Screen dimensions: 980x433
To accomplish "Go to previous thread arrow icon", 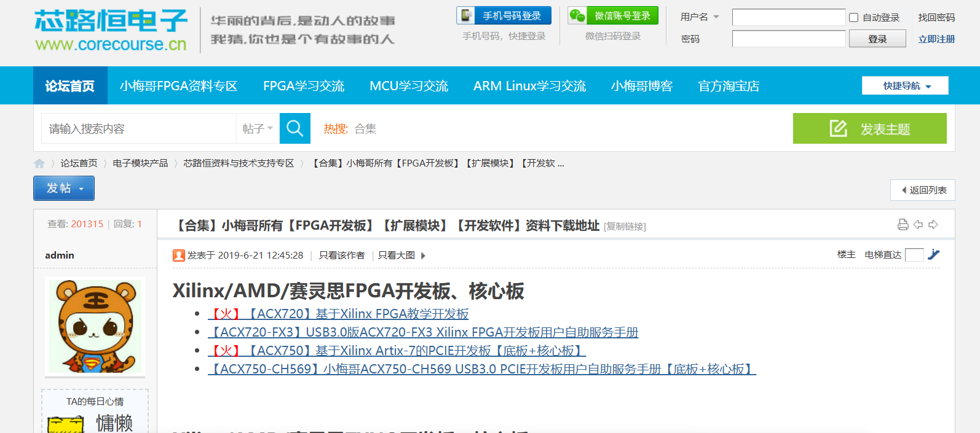I will pos(918,225).
